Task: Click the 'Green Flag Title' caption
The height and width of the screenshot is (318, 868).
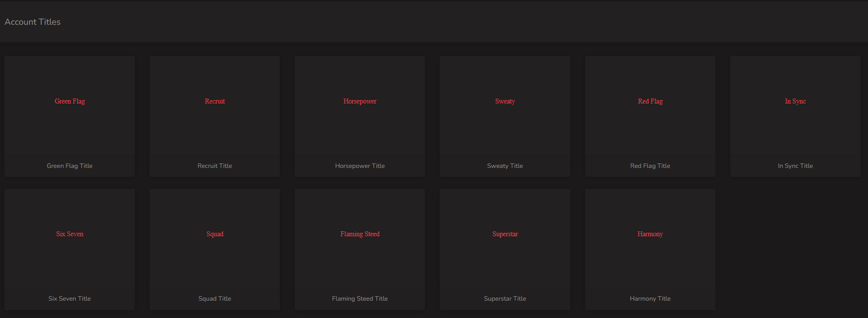Action: 69,166
